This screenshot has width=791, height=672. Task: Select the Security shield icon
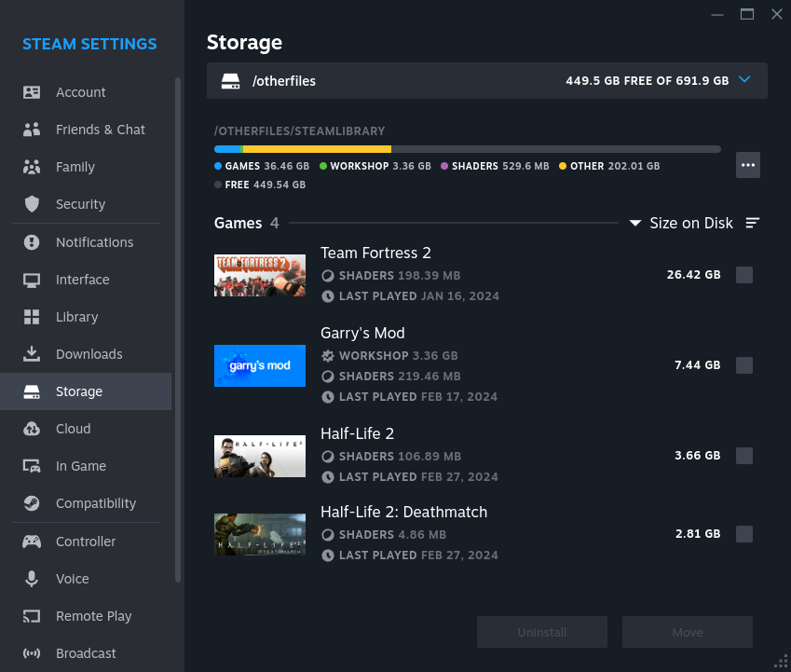[x=32, y=204]
